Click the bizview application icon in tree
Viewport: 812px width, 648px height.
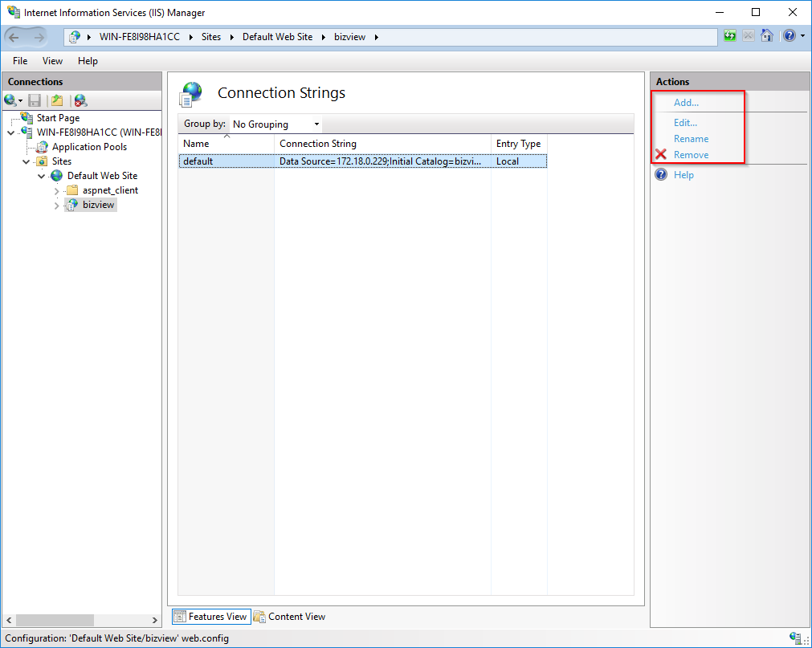point(72,205)
